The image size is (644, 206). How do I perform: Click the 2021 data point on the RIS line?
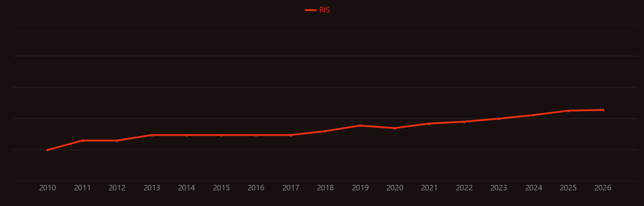[x=430, y=123]
